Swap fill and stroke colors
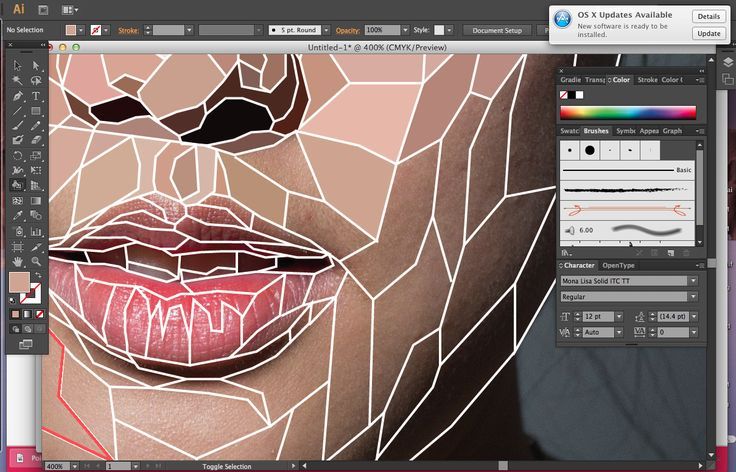The height and width of the screenshot is (472, 736). pos(38,275)
